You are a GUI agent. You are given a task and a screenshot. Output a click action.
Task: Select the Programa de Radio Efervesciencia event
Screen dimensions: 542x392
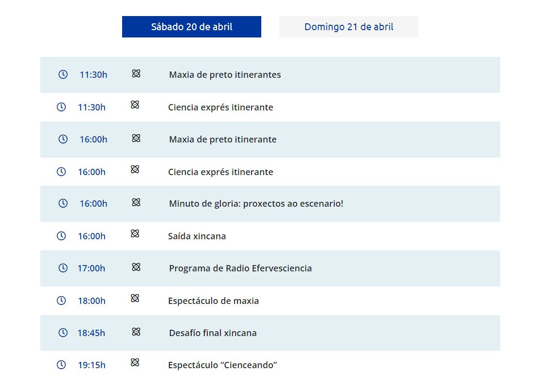pyautogui.click(x=240, y=268)
